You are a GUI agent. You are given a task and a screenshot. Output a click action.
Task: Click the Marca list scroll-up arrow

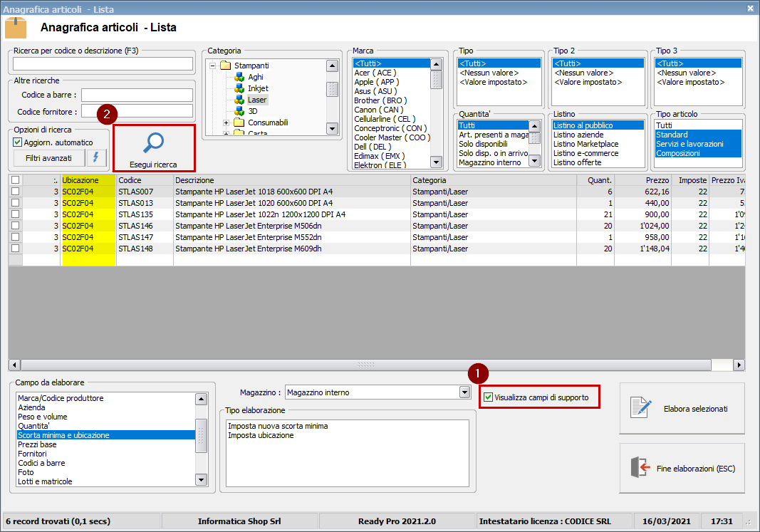(436, 64)
